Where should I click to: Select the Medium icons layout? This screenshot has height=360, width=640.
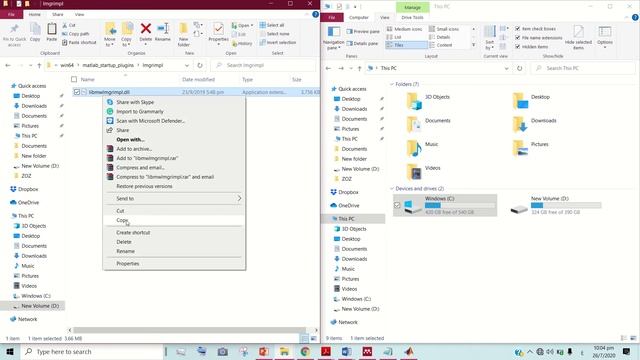(x=404, y=29)
